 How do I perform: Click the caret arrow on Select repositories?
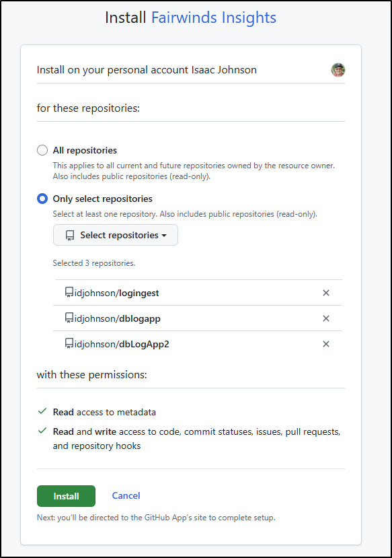pyautogui.click(x=164, y=236)
